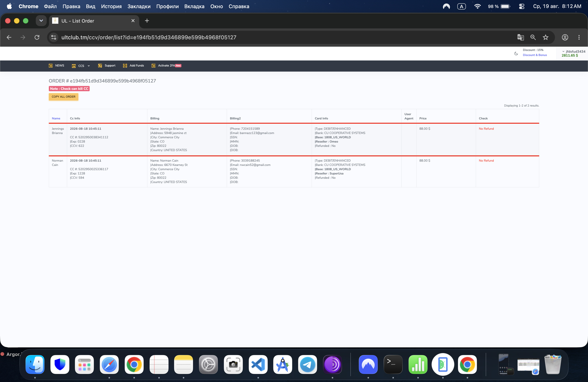Expand the tab search dropdown arrow

click(x=41, y=21)
